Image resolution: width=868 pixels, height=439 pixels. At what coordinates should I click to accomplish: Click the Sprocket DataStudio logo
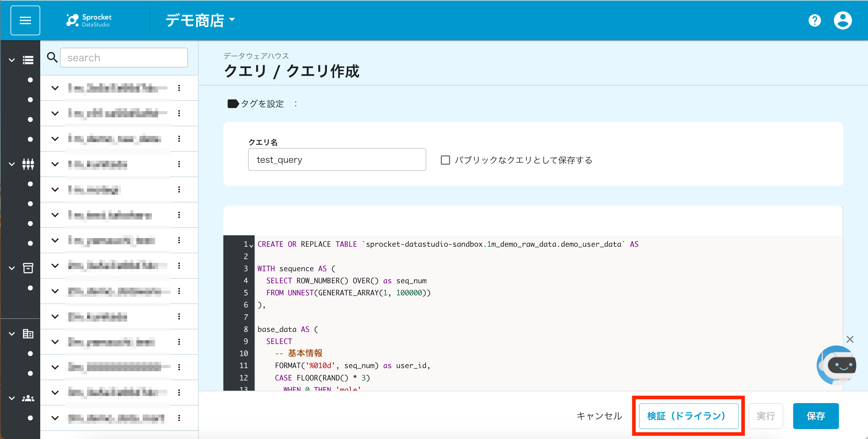pos(88,20)
